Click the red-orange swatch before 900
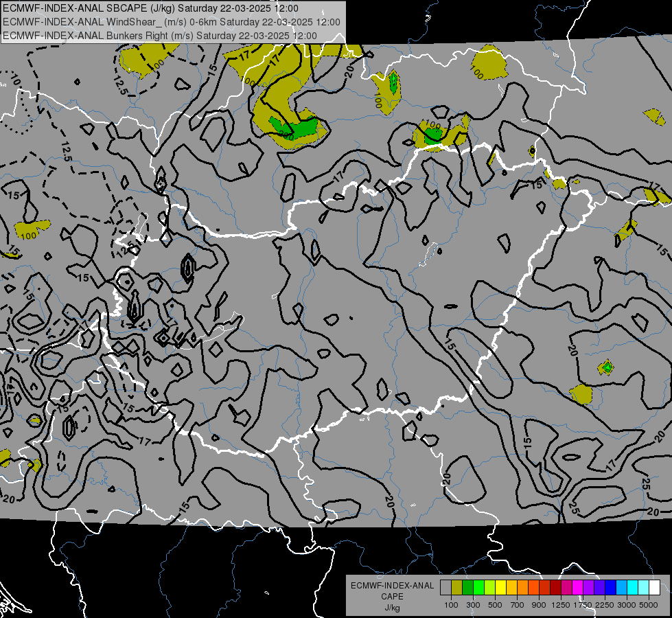The height and width of the screenshot is (618, 672). click(x=533, y=588)
